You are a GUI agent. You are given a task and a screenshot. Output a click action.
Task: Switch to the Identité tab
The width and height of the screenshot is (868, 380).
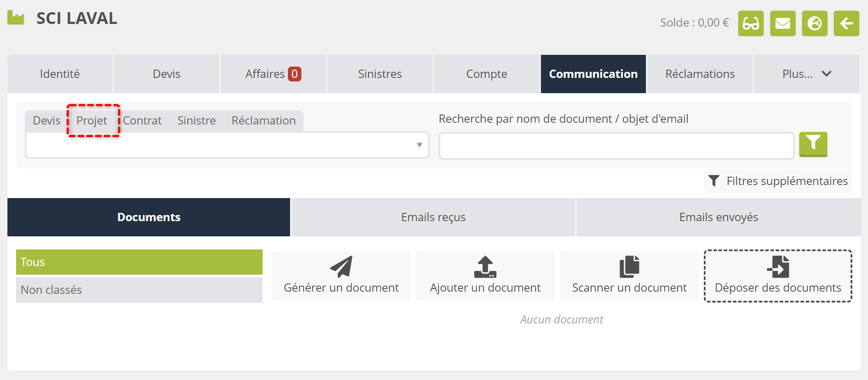click(x=60, y=74)
